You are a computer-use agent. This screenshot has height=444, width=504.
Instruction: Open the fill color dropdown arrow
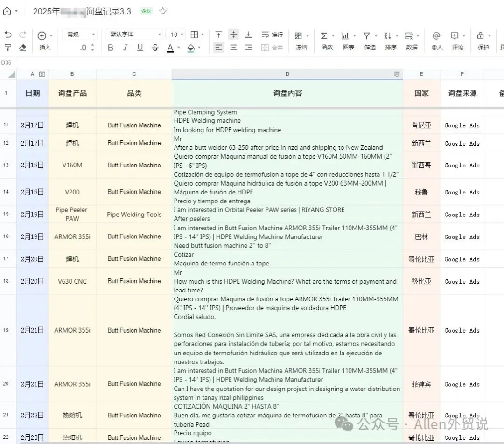[x=199, y=48]
